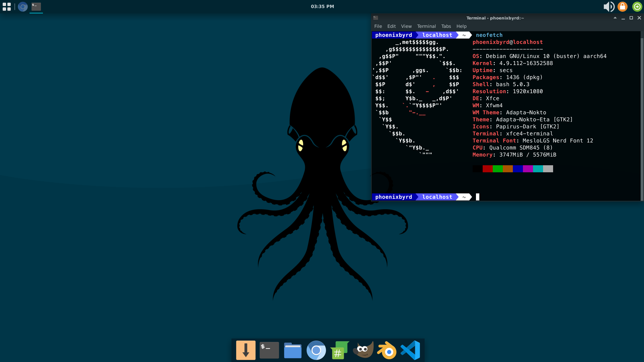Launch Chromium browser from the dock
Image resolution: width=644 pixels, height=362 pixels.
[x=316, y=350]
